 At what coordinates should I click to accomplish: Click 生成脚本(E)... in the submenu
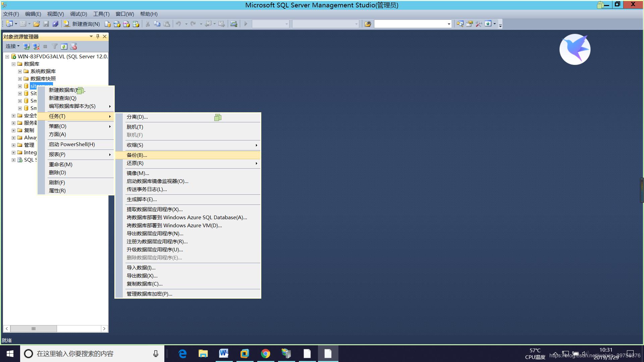(x=142, y=199)
